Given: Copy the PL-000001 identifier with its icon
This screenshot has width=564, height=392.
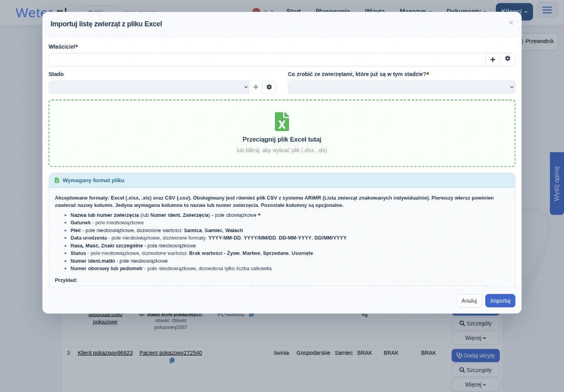Looking at the screenshot, I should pos(251,314).
